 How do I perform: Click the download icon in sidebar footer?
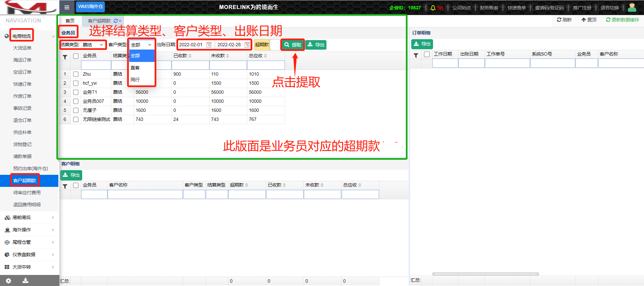[x=25, y=281]
